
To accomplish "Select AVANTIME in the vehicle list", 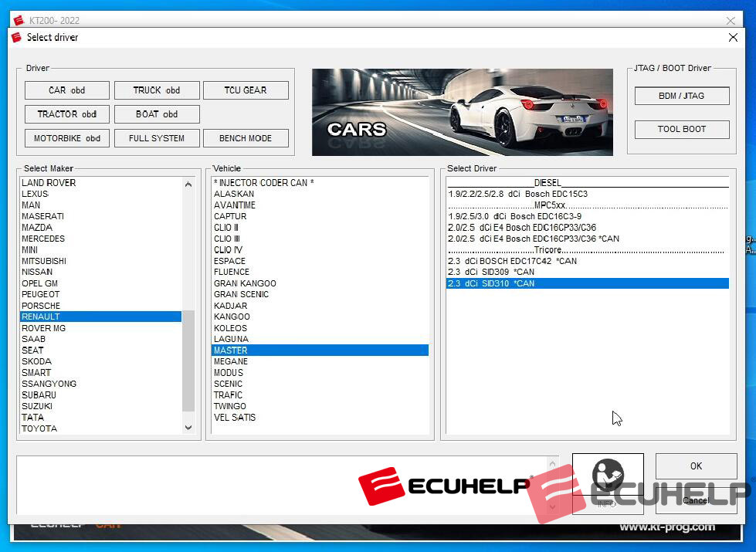I will click(320, 205).
